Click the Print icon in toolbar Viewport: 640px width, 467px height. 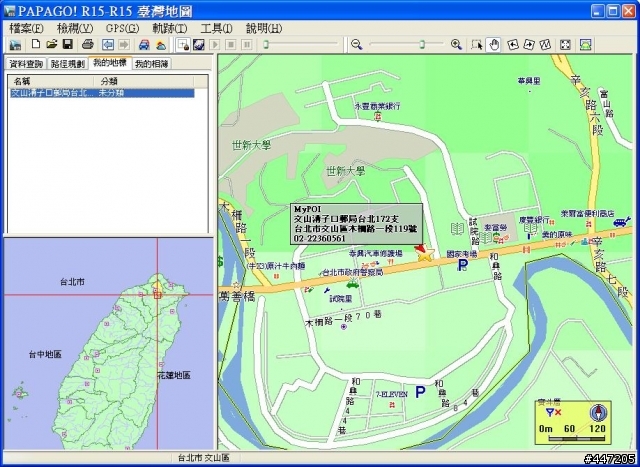click(x=88, y=44)
